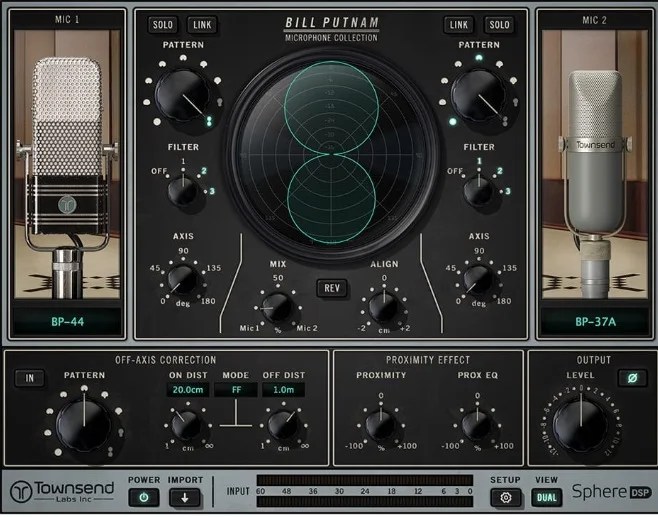658x517 pixels.
Task: Solo Mic 2 with right SOLO button
Action: pyautogui.click(x=499, y=25)
